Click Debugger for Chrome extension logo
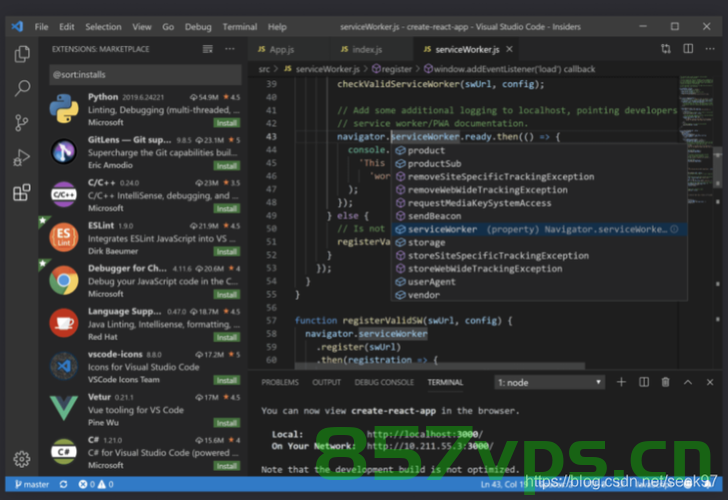728x500 pixels. (x=64, y=280)
